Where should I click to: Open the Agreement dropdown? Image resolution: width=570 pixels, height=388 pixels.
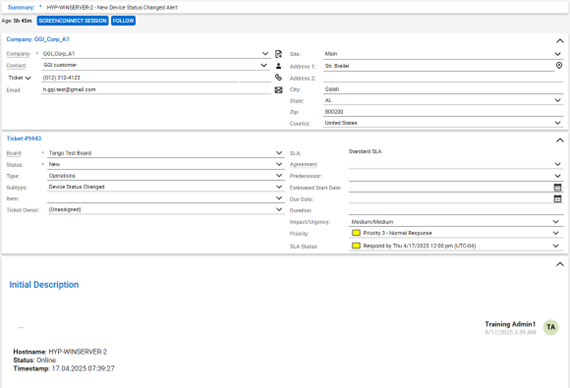tap(558, 164)
